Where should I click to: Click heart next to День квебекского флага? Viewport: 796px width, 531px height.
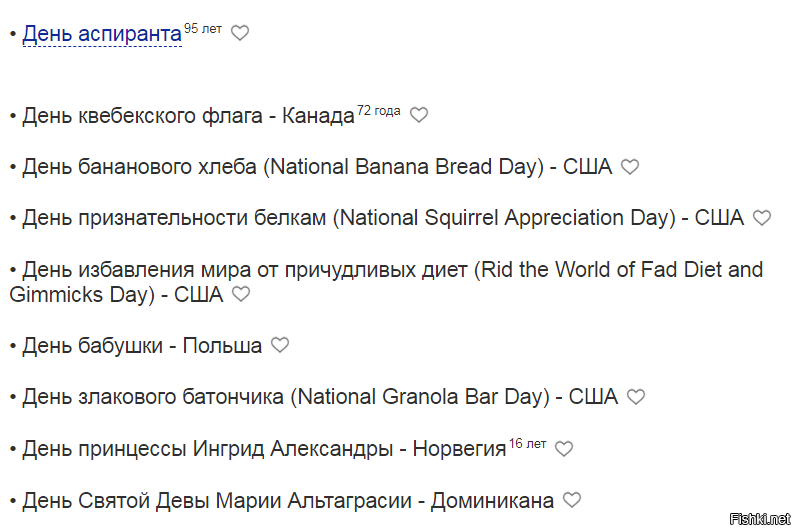click(x=419, y=115)
